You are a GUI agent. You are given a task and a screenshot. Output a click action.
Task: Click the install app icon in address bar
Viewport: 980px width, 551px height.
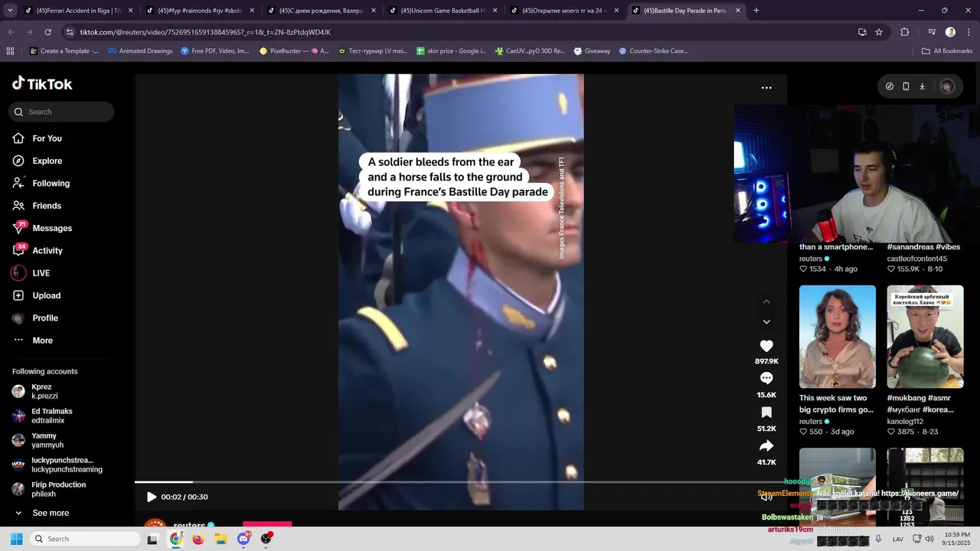(x=862, y=32)
